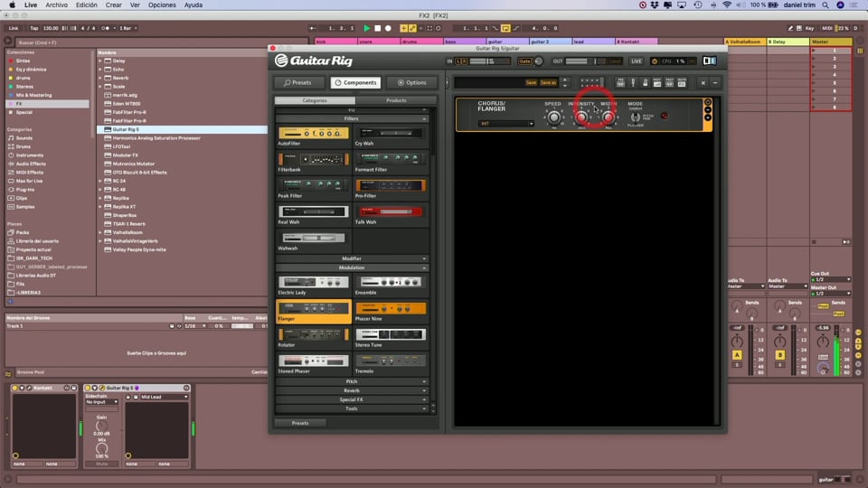This screenshot has height=488, width=868.
Task: Collapse the Modulation category header
Action: pos(352,267)
